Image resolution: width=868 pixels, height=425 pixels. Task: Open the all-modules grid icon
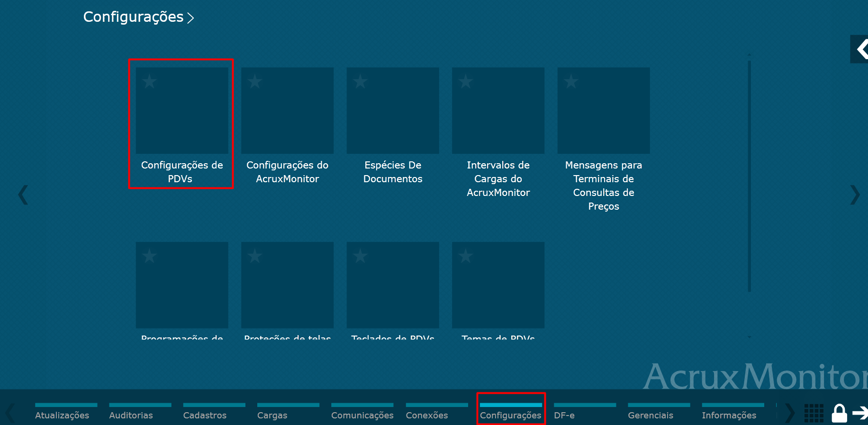pyautogui.click(x=814, y=413)
